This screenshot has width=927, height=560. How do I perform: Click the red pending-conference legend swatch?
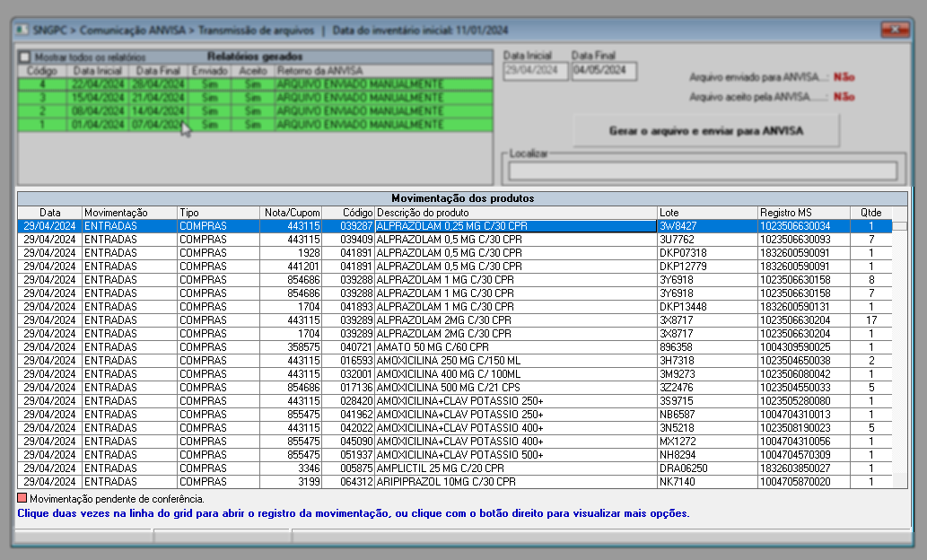coord(22,497)
